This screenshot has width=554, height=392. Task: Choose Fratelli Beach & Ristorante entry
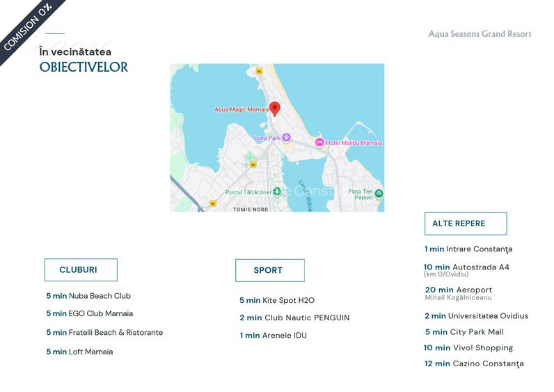tap(104, 333)
